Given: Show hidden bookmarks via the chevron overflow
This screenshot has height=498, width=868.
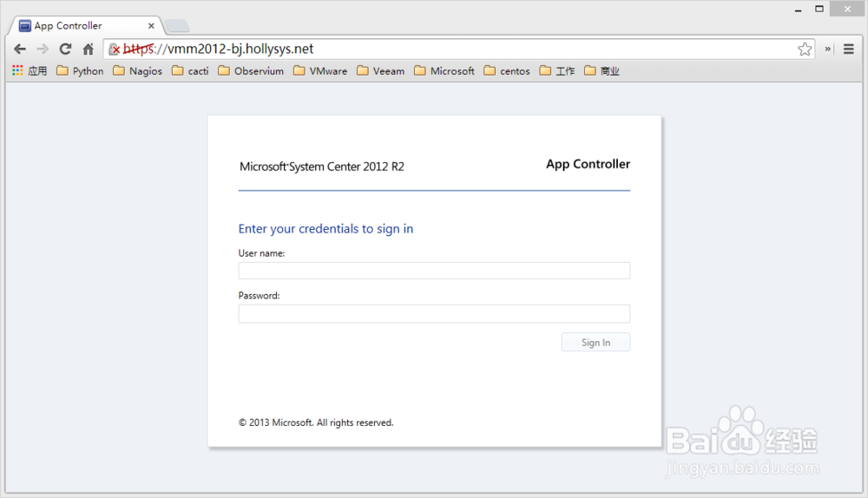Looking at the screenshot, I should (827, 49).
